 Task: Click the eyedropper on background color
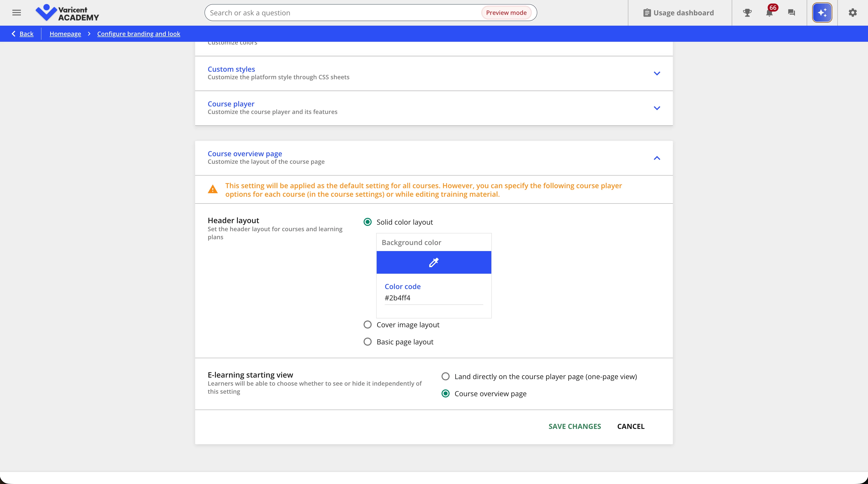click(434, 262)
